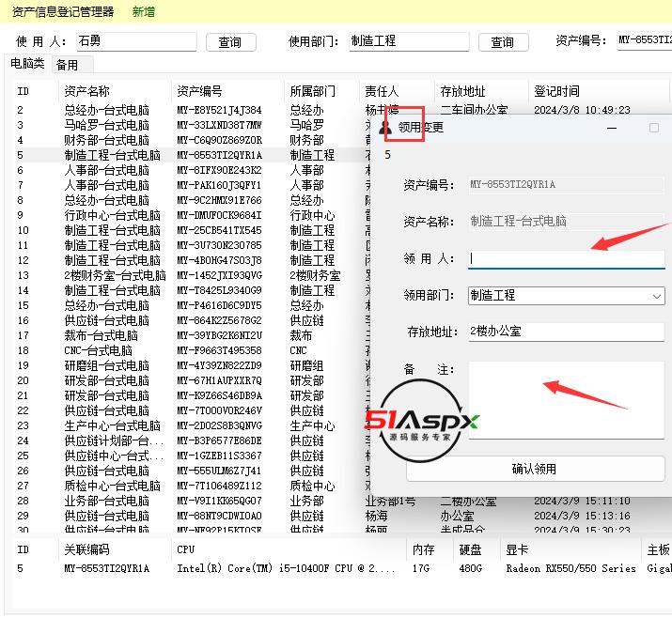Select the Radeon RX550/550 Series cell
This screenshot has height=618, width=672.
point(570,569)
